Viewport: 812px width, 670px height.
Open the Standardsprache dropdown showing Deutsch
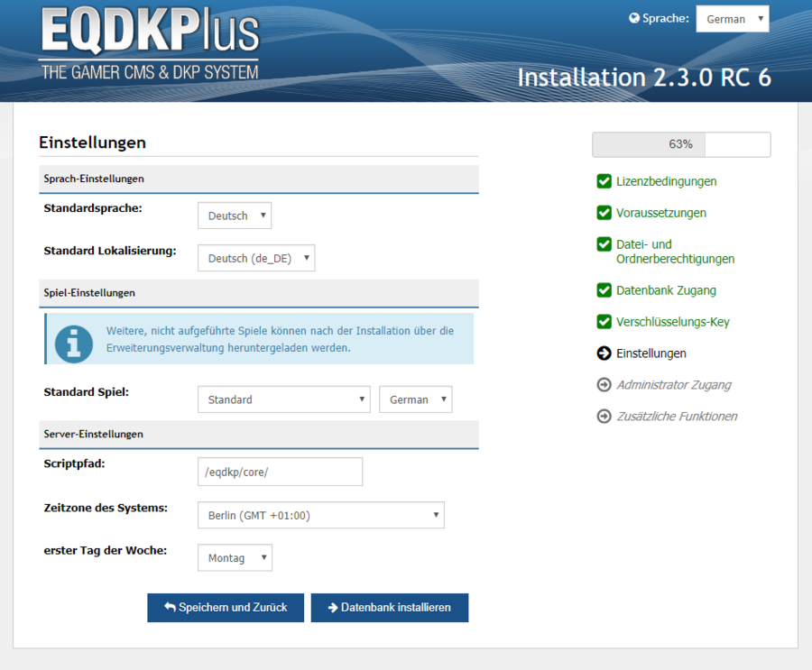pos(234,215)
